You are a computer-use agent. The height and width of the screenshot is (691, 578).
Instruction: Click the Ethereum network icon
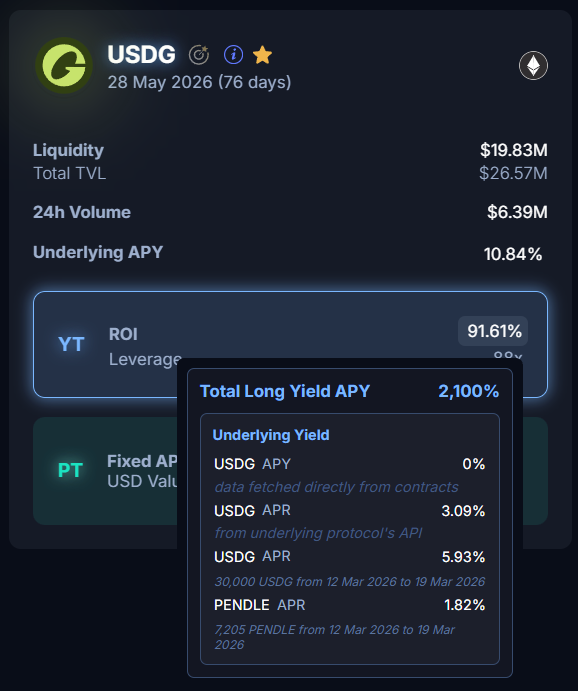[x=533, y=66]
